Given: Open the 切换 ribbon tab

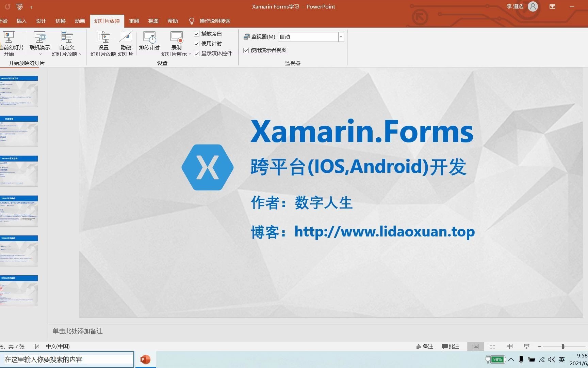Looking at the screenshot, I should click(61, 21).
